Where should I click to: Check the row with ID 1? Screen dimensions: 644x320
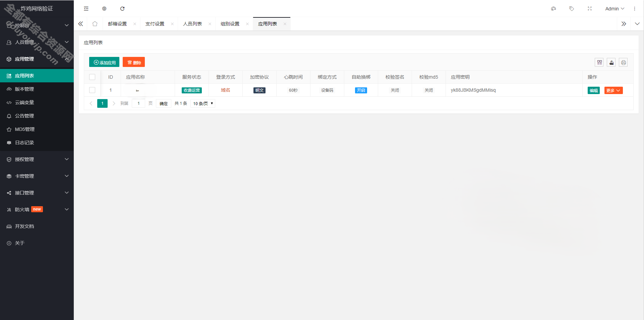pyautogui.click(x=92, y=90)
